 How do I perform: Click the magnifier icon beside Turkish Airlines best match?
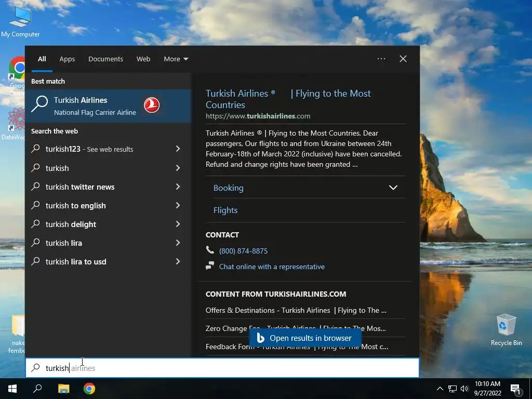(x=39, y=104)
